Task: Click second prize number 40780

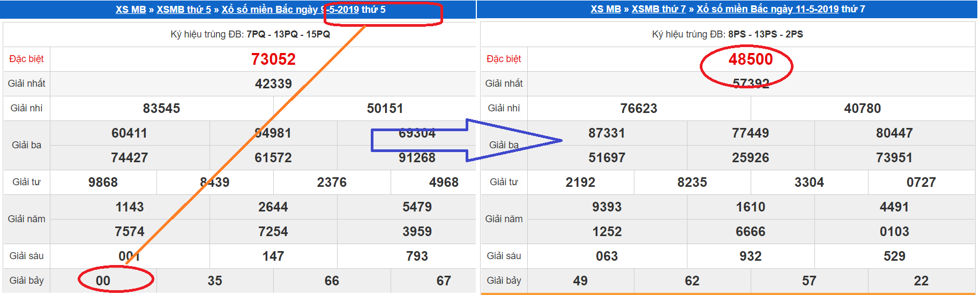Action: (x=862, y=109)
